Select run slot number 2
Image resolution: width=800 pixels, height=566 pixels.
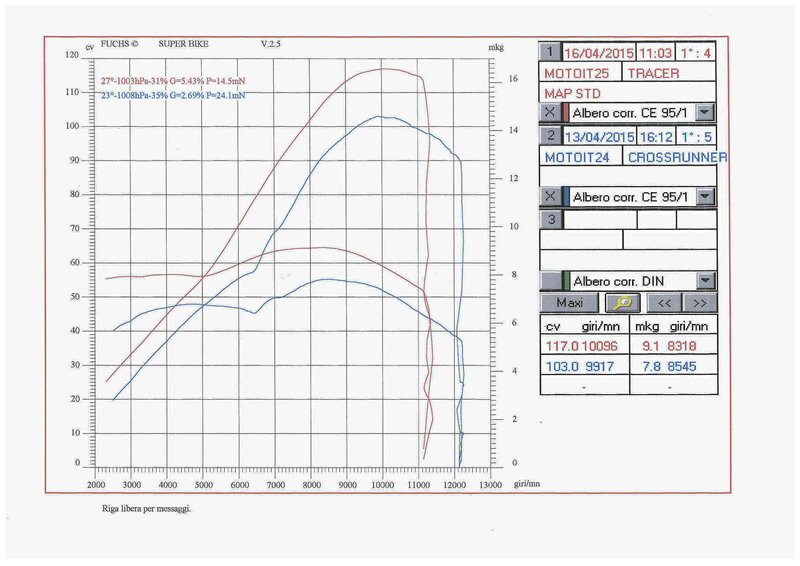tap(550, 136)
